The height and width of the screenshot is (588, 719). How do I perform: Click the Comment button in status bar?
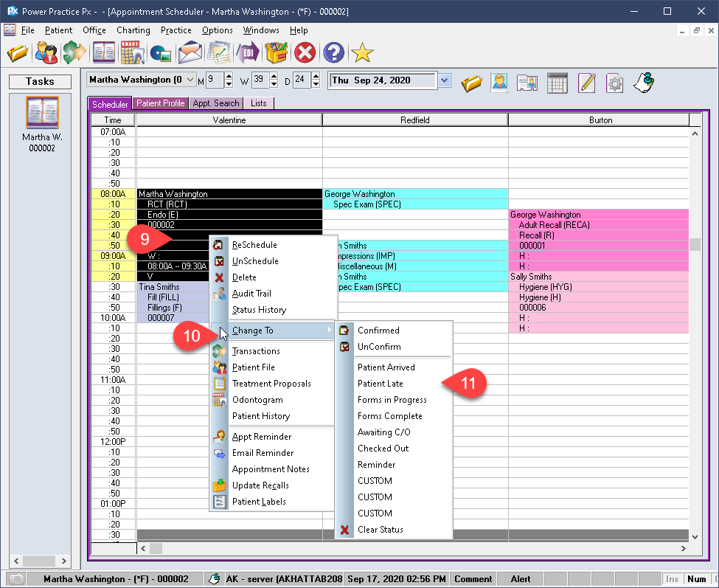tap(473, 579)
